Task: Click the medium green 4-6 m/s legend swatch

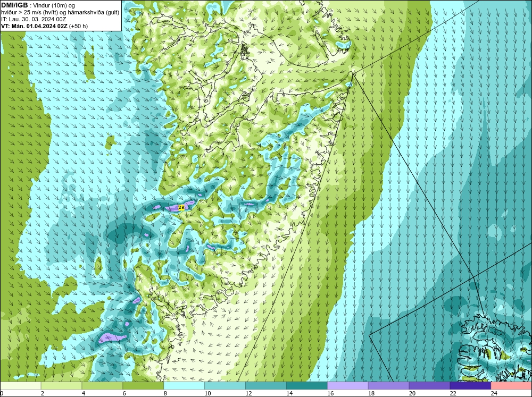Action: 102,386
